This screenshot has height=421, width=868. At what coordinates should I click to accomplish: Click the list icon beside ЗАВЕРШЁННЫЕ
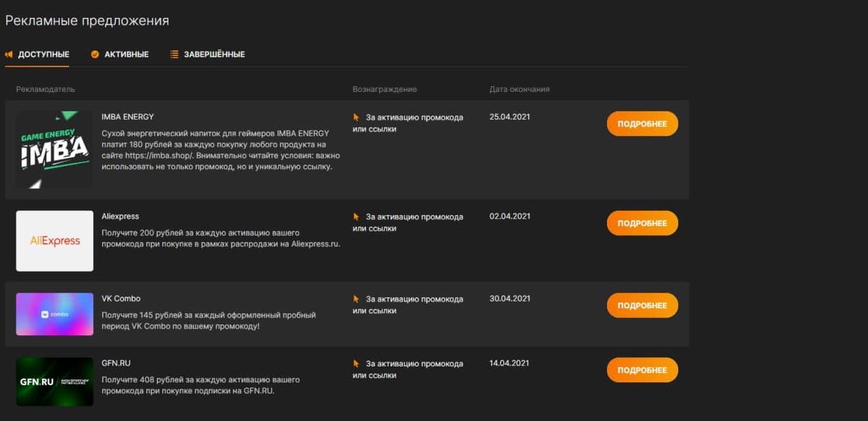tap(175, 55)
